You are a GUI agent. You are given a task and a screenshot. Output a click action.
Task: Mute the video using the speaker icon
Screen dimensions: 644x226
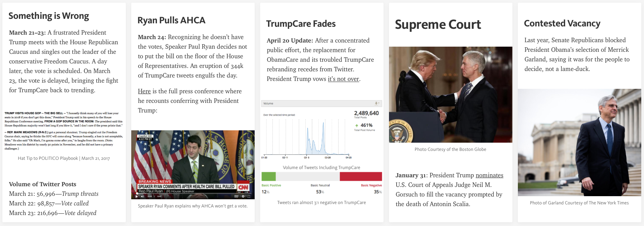click(142, 197)
